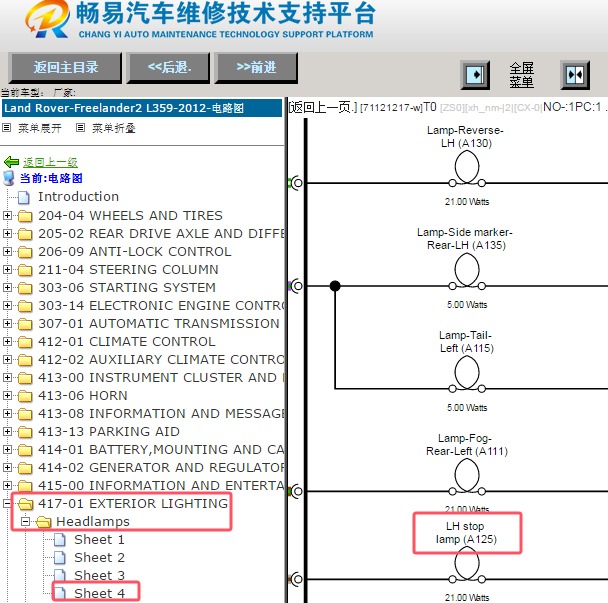Go back with the <<后退 button
Viewport: 608px width, 603px height.
coord(169,68)
